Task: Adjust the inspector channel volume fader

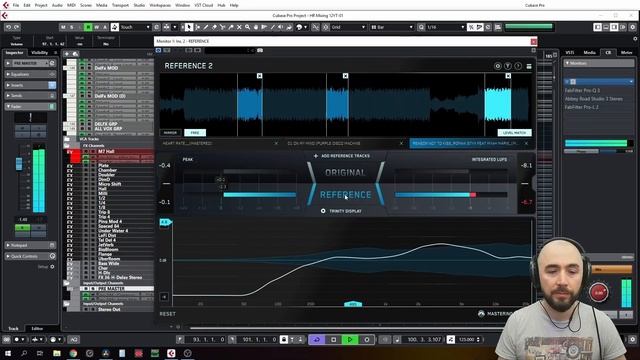Action: tap(19, 164)
